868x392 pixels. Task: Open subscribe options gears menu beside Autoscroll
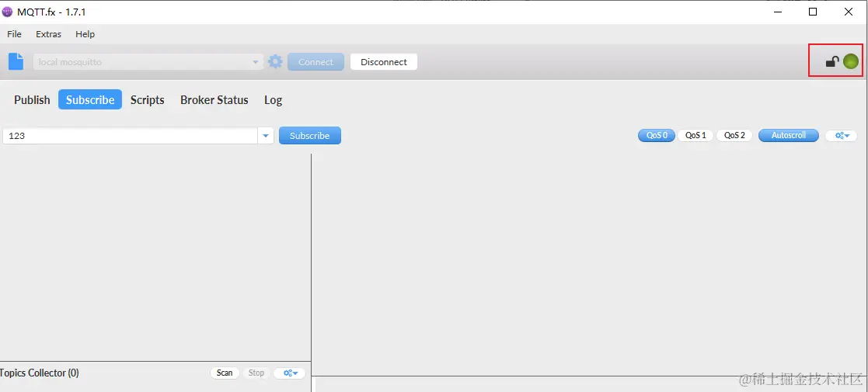(x=842, y=136)
